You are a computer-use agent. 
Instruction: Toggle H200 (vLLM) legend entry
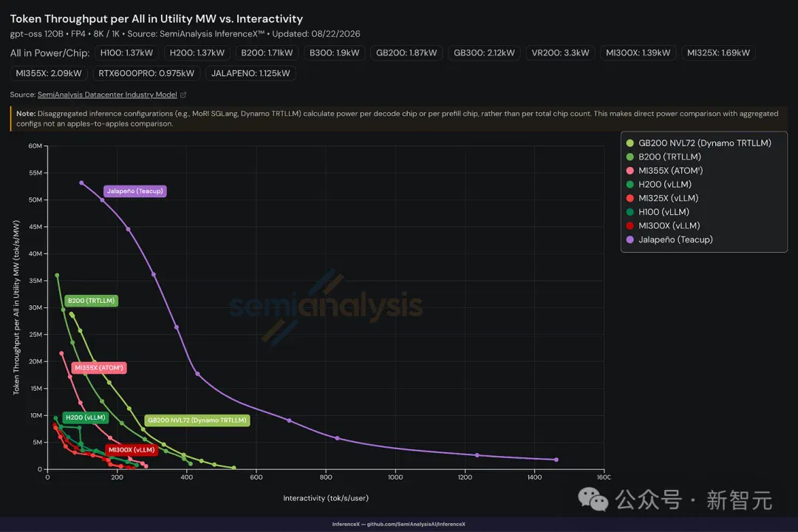(658, 184)
